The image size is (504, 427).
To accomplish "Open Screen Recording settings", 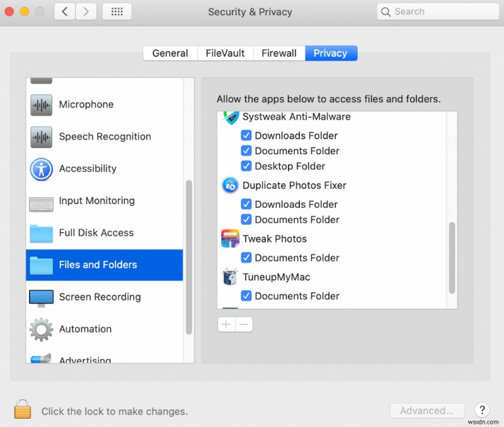I will (x=99, y=297).
